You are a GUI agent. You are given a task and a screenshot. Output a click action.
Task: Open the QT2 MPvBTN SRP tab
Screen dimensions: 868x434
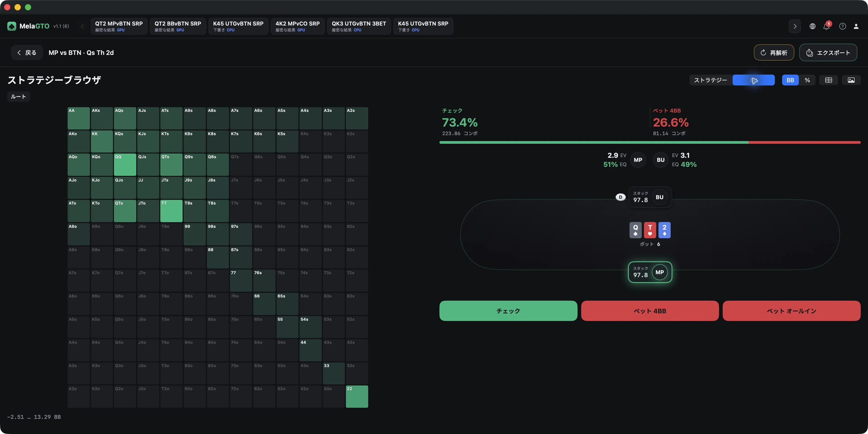tap(119, 26)
